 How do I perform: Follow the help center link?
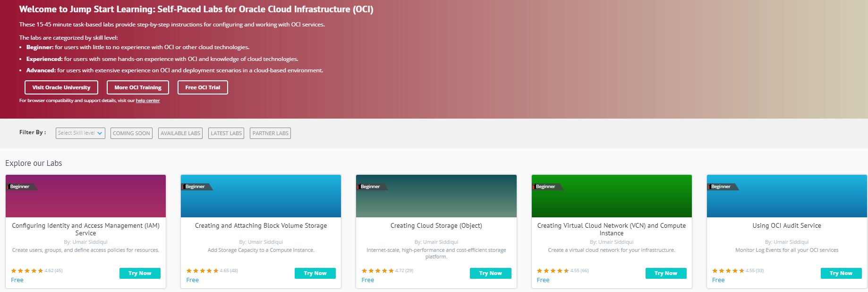point(148,101)
